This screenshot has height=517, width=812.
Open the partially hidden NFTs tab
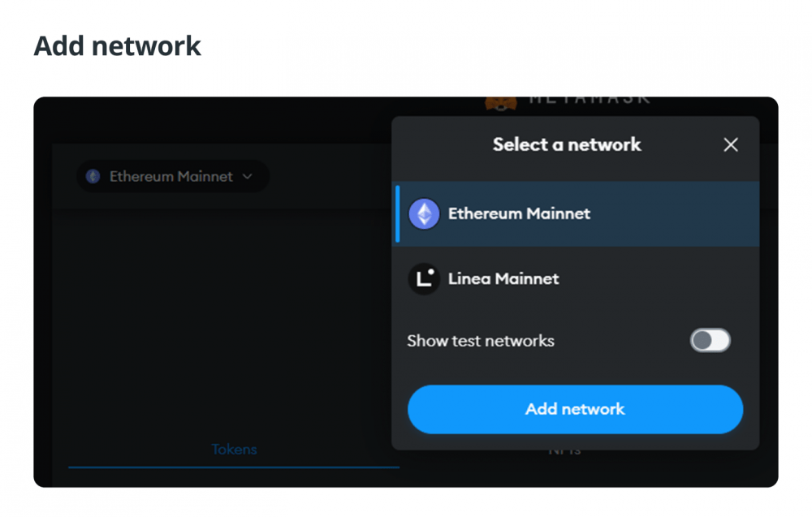coord(564,452)
